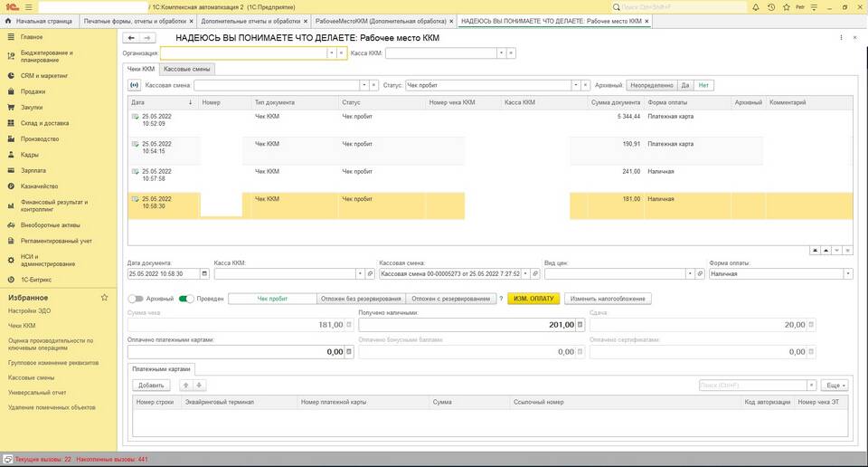The height and width of the screenshot is (467, 868).
Task: Open Настройки ЭДО favorite link
Action: (29, 310)
